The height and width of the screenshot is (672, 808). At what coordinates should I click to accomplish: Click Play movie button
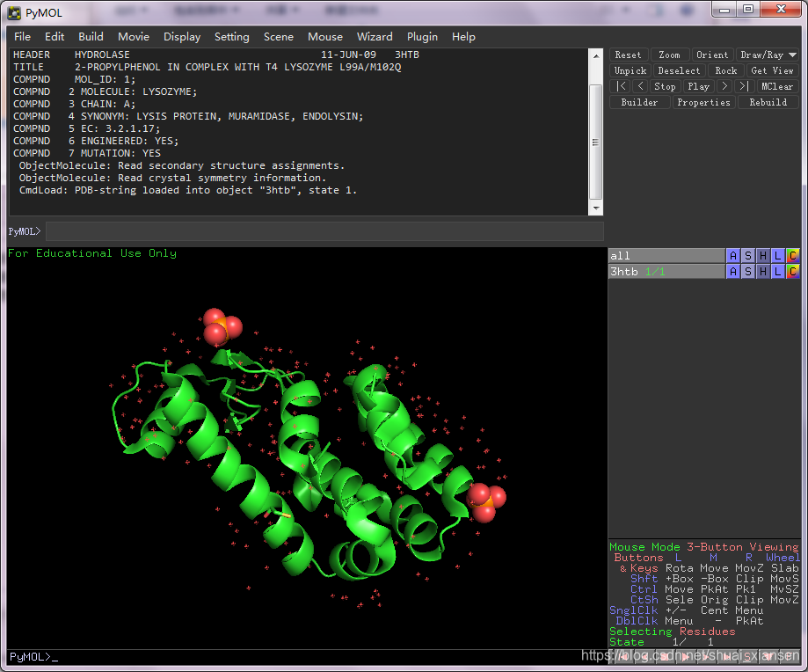(698, 86)
